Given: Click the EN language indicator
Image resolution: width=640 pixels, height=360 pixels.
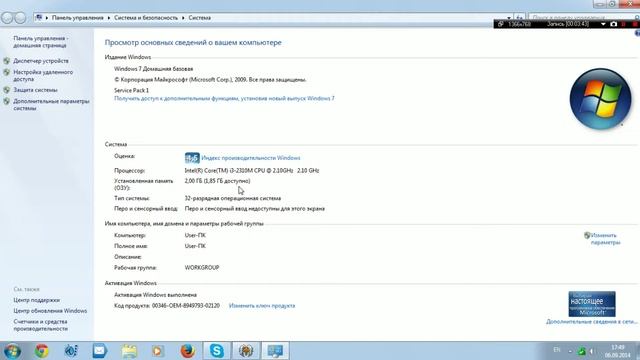Looking at the screenshot, I should click(x=557, y=350).
